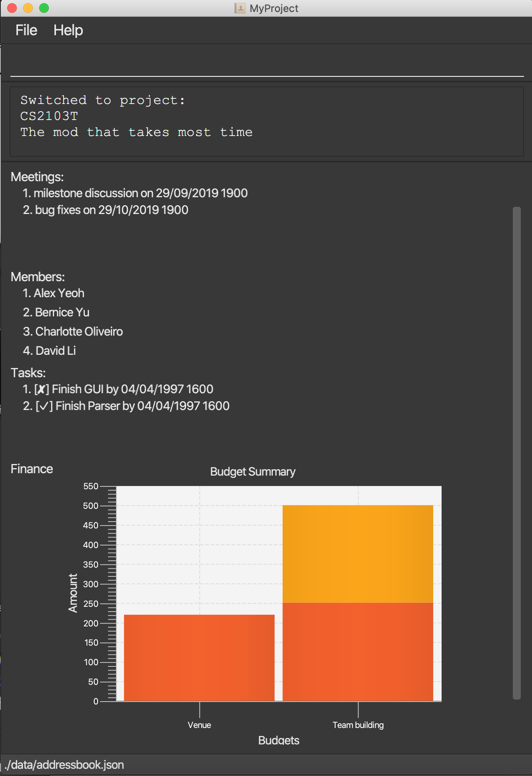Click the result display text box
The height and width of the screenshot is (776, 532).
point(267,122)
